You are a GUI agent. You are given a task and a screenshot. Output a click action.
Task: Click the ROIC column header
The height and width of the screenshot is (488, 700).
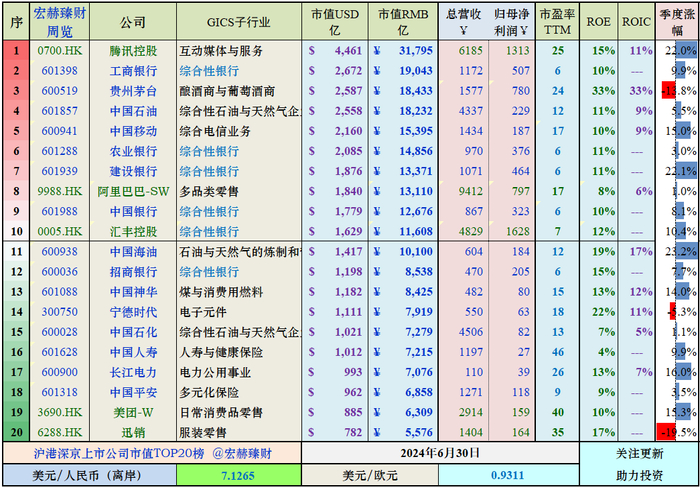coord(636,22)
